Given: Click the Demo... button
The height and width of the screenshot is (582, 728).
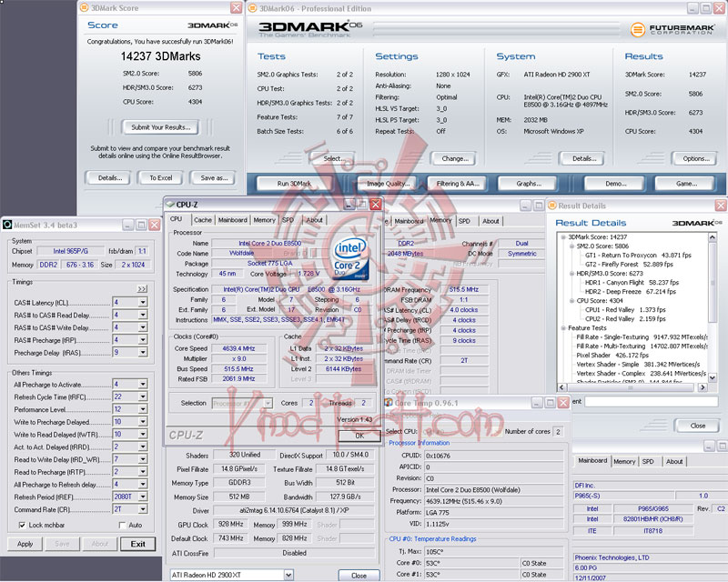Looking at the screenshot, I should click(x=616, y=184).
